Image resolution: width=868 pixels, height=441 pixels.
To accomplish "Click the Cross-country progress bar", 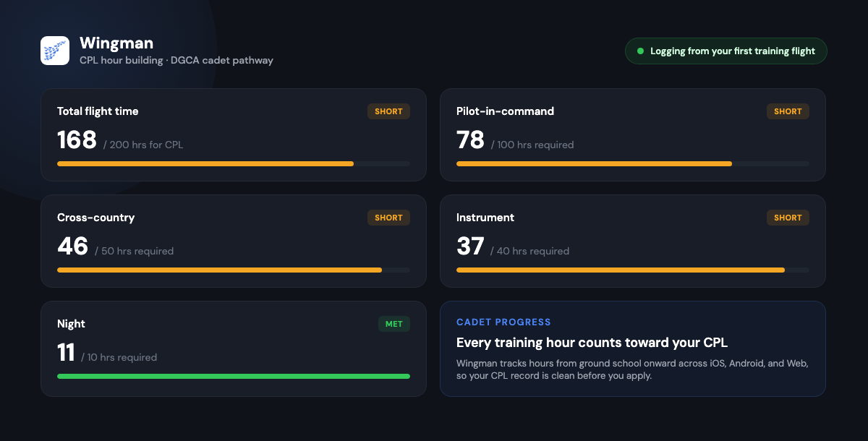I will (234, 270).
